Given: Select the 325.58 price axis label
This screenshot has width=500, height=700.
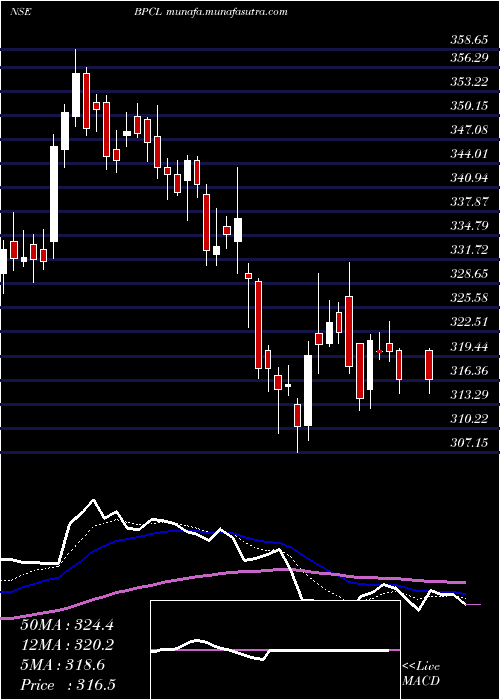Looking at the screenshot, I should (468, 299).
